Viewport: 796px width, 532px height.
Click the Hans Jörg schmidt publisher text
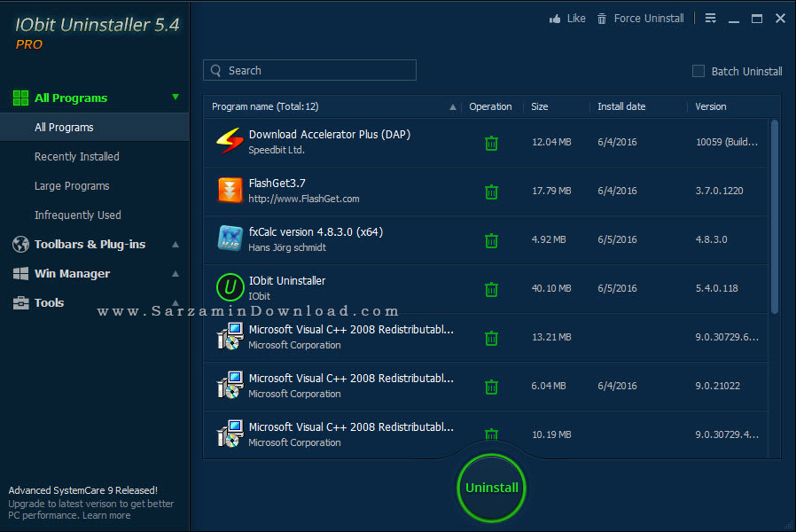tap(287, 247)
